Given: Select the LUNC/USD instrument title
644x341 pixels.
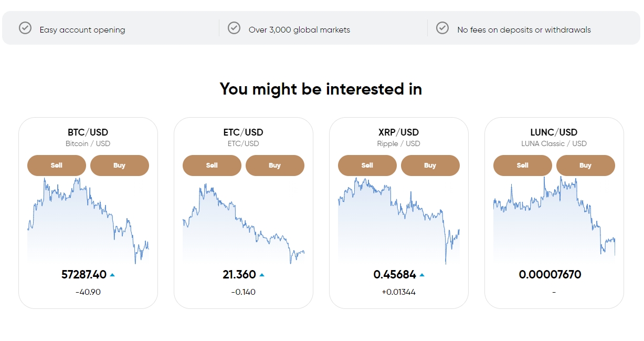Looking at the screenshot, I should (554, 132).
